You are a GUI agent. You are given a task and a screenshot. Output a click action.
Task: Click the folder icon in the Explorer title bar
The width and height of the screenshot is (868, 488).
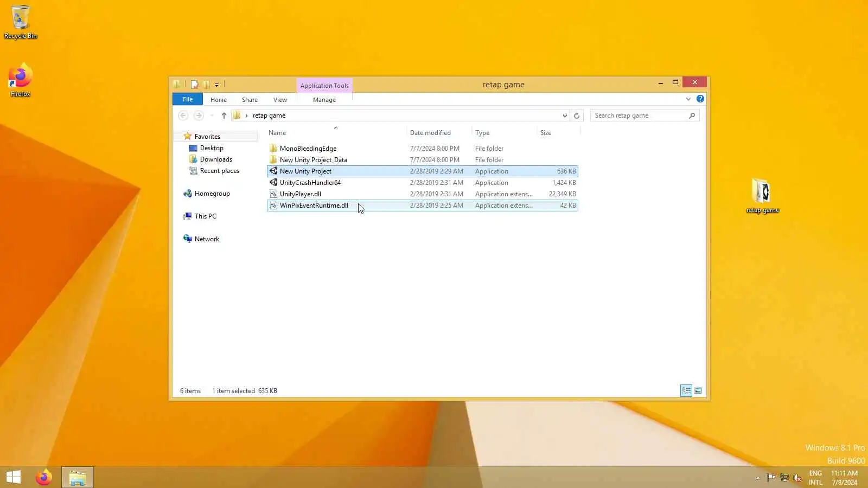(177, 84)
